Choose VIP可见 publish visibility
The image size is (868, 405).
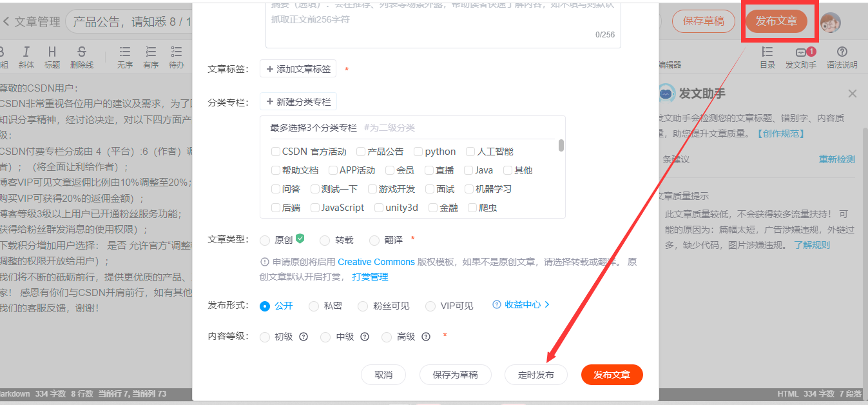point(430,306)
